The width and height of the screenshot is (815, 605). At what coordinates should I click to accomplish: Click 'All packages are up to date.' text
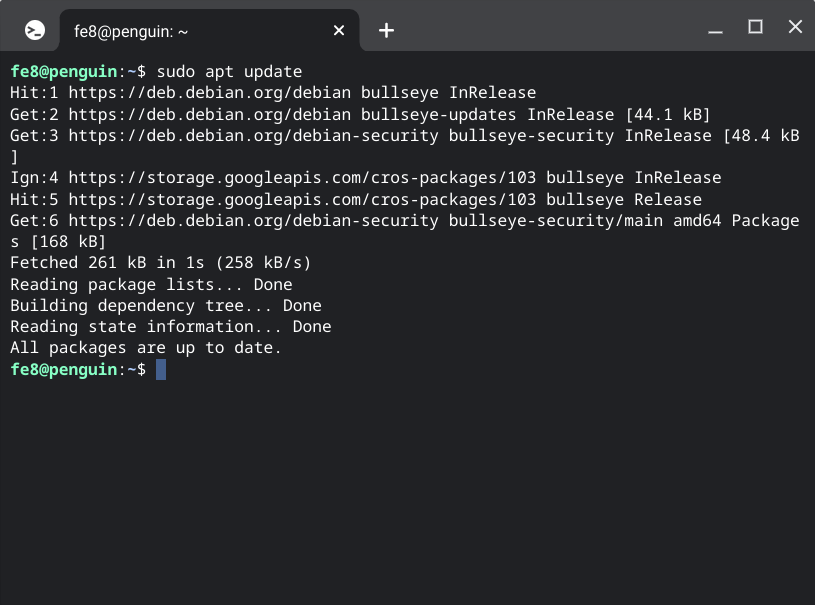(146, 348)
